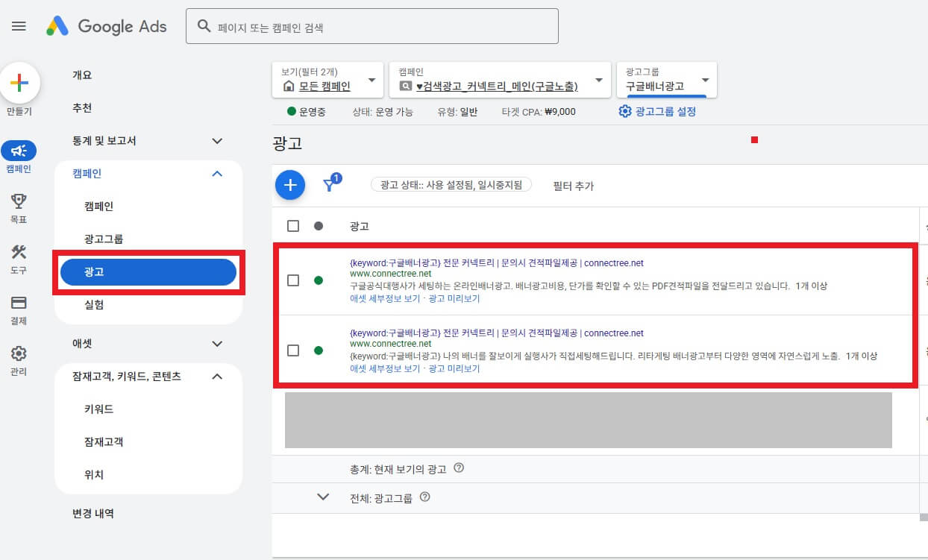Click the 광고 column header

(x=360, y=226)
